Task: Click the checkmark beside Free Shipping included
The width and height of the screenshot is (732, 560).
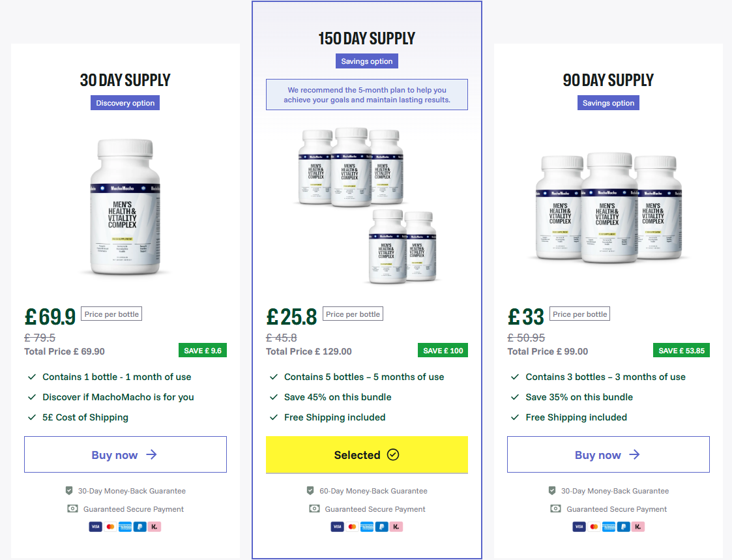Action: click(x=273, y=417)
